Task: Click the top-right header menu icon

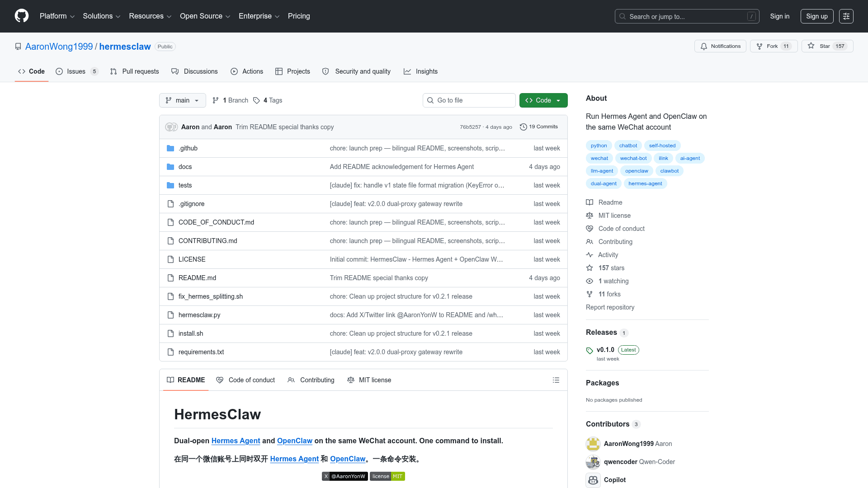Action: click(846, 16)
